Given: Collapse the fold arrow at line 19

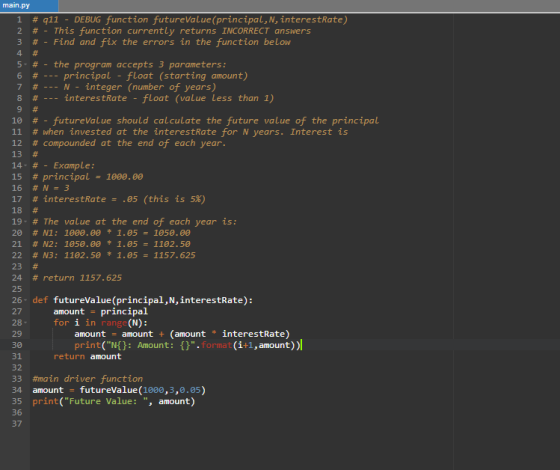Looking at the screenshot, I should (x=25, y=222).
